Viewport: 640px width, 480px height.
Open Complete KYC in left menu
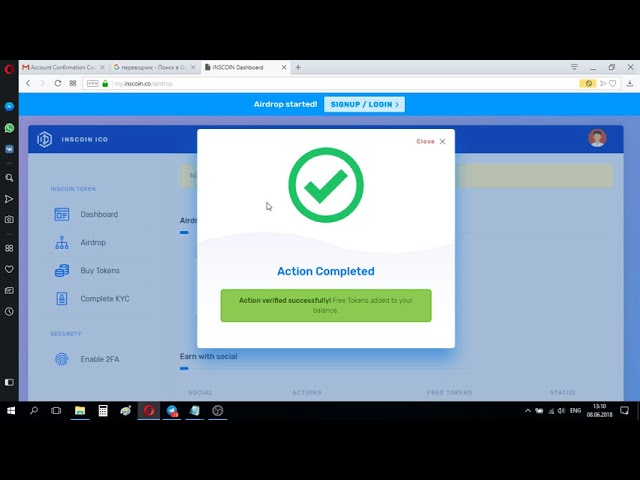tap(92, 299)
